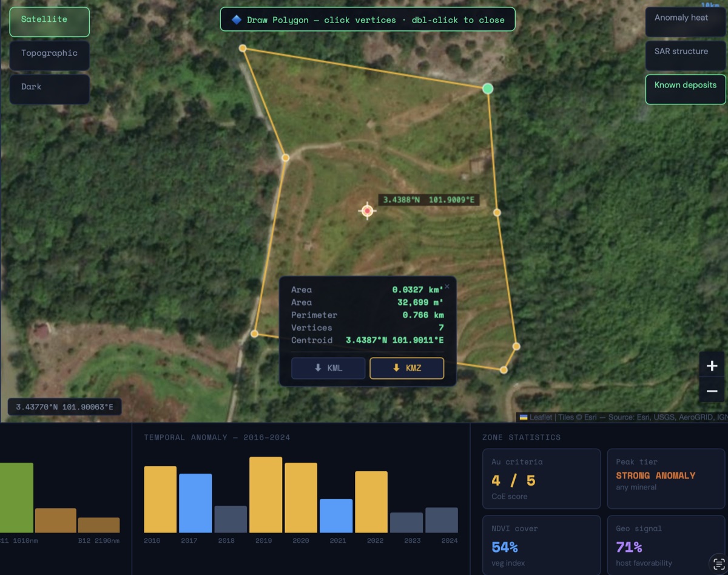
Task: Click the red target marker on map
Action: click(367, 211)
